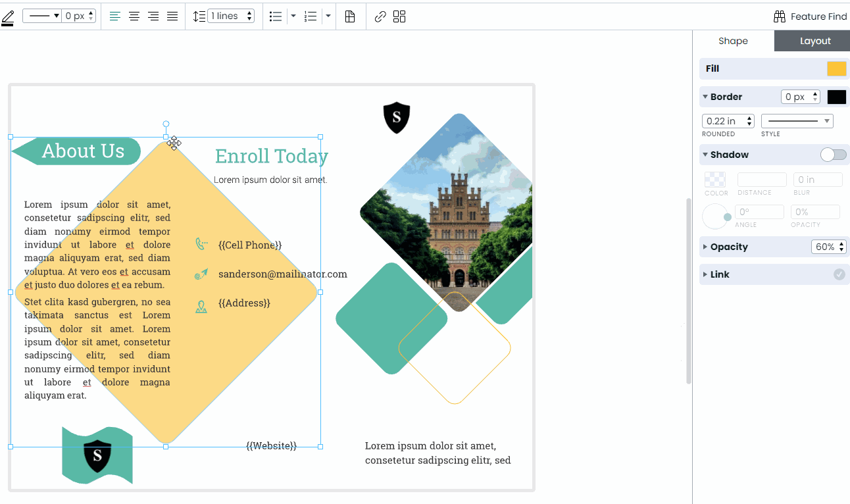Viewport: 850px width, 504px height.
Task: Click the yellow Fill color swatch
Action: (836, 68)
